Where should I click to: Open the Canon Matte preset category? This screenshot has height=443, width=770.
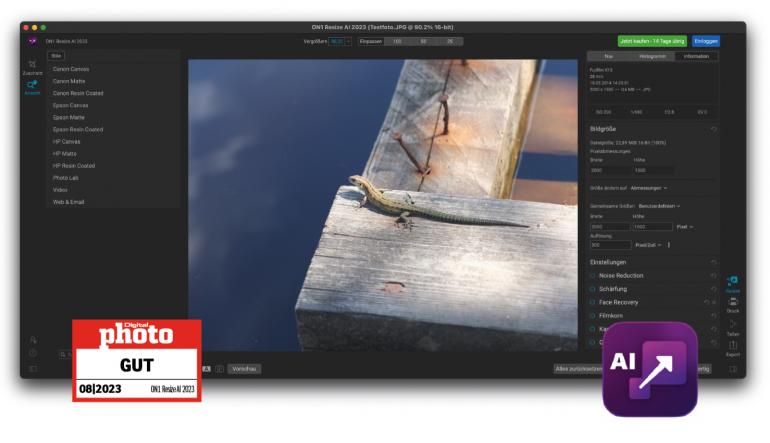pos(69,81)
